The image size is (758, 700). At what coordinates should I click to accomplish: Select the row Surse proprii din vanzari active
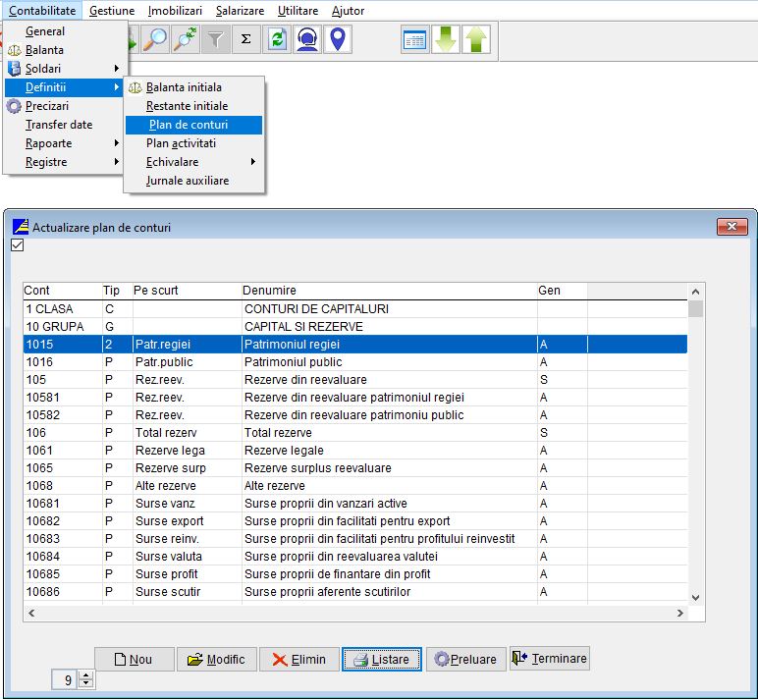tap(355, 504)
